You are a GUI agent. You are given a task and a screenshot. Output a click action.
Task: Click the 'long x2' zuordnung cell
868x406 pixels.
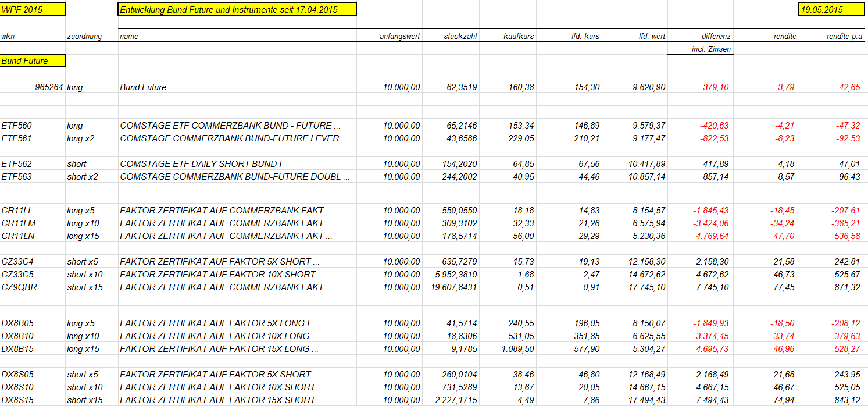click(x=82, y=138)
